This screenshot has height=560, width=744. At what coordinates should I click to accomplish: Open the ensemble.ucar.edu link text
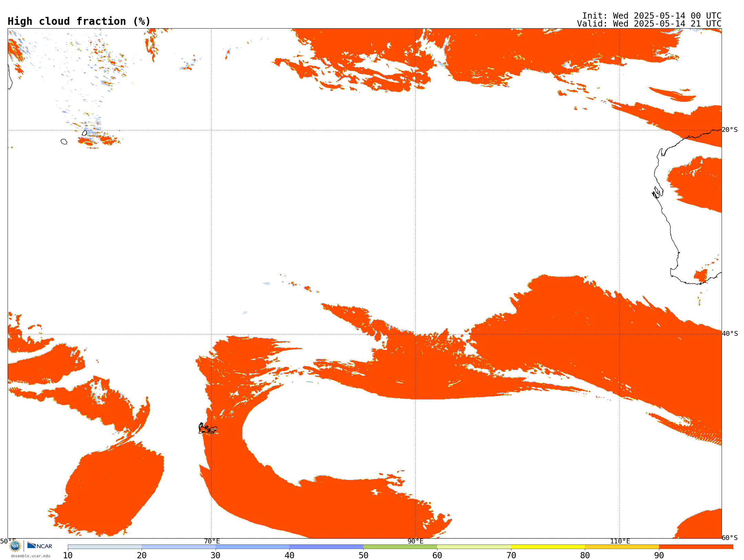30,556
